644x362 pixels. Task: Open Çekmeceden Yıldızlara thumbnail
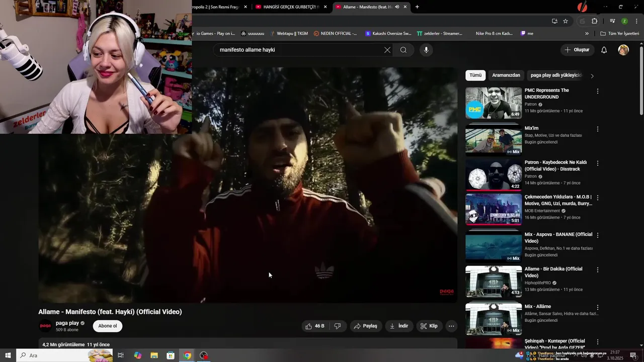pos(494,210)
